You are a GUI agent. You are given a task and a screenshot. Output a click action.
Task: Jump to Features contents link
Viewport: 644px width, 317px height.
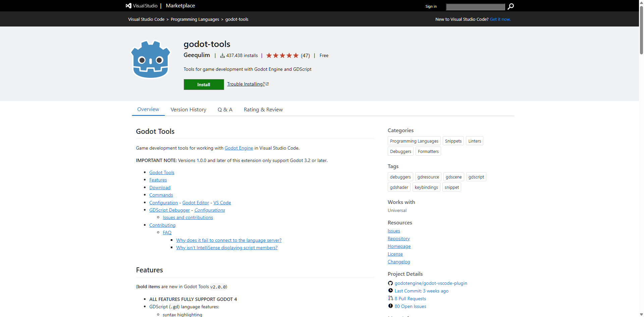(x=158, y=180)
